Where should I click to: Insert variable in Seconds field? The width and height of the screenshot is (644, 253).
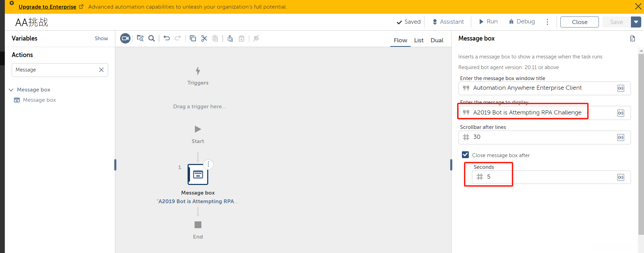[621, 177]
